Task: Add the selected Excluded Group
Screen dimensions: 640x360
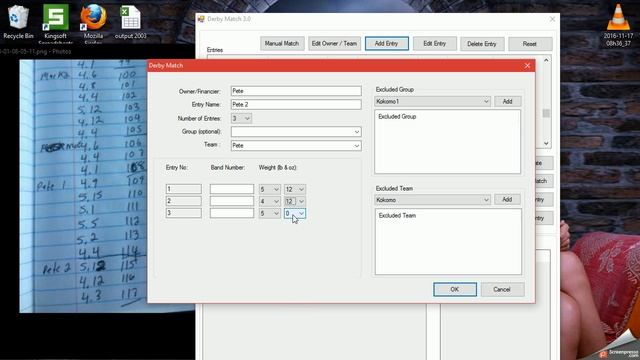Action: (x=507, y=101)
